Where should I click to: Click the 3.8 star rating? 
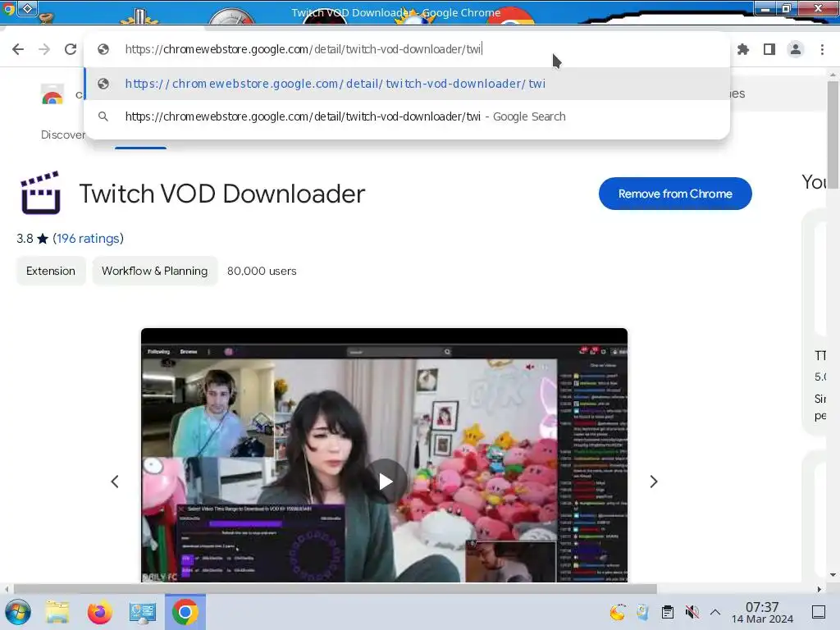(x=32, y=239)
